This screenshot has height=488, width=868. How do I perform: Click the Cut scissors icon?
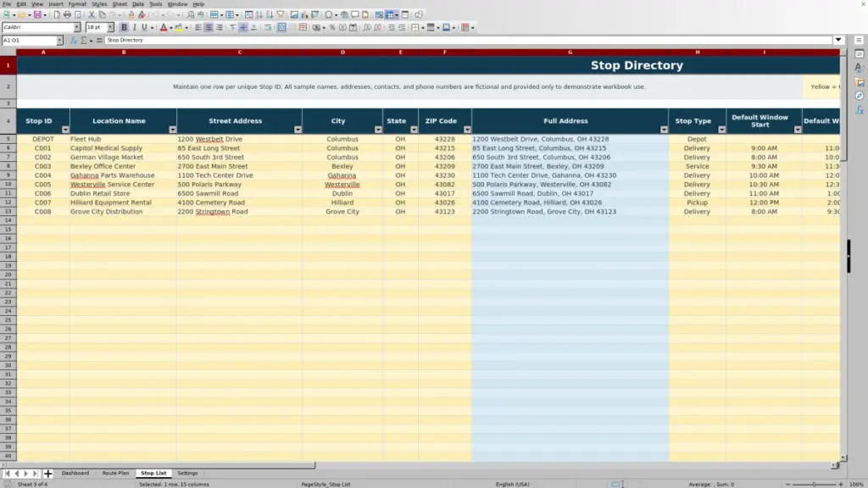(92, 14)
